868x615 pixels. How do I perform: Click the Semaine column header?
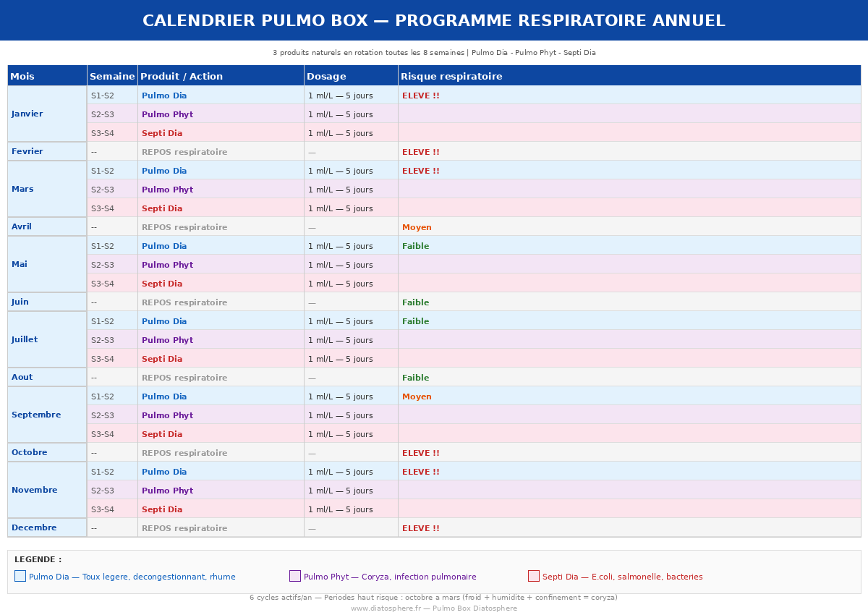click(x=112, y=76)
